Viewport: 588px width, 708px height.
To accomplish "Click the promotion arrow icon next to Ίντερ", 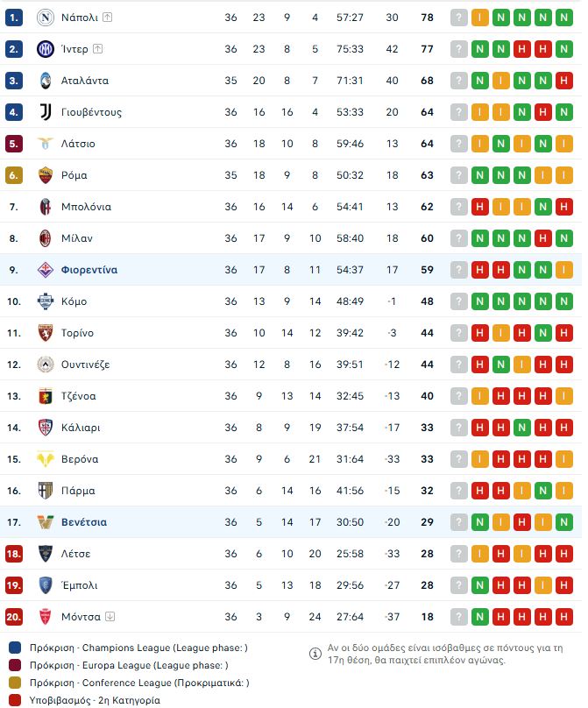I will [97, 49].
